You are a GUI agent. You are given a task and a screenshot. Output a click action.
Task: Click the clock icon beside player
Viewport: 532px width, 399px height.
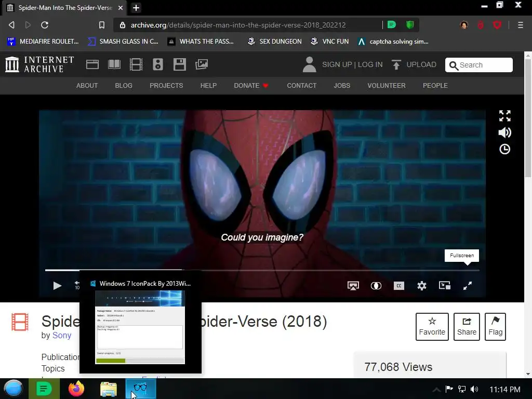click(505, 149)
